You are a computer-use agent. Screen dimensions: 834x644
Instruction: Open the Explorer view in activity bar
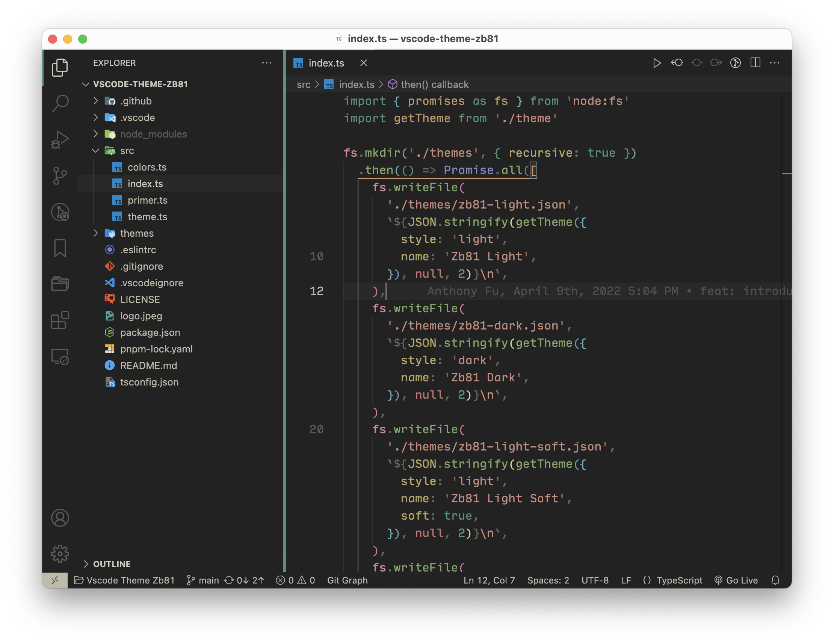(60, 67)
